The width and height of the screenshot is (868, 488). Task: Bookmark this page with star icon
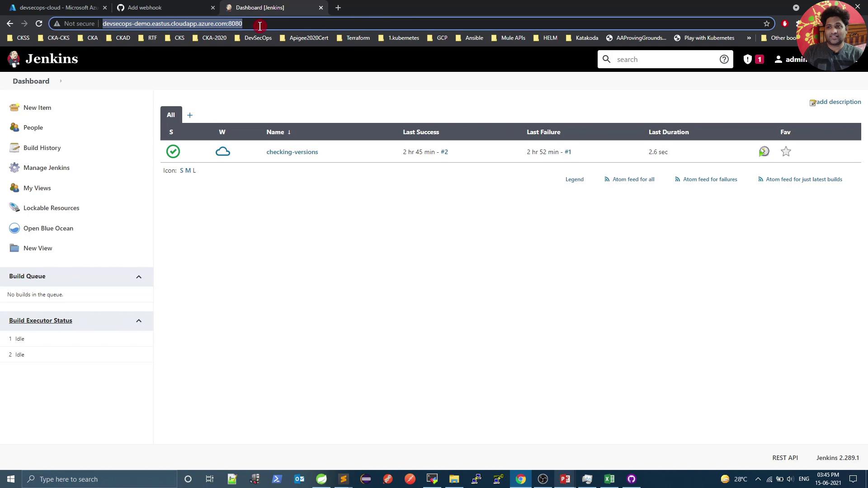(x=767, y=23)
